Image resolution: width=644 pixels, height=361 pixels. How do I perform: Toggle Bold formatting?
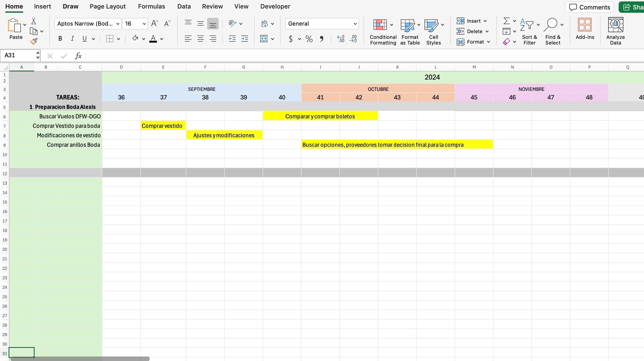click(x=60, y=38)
